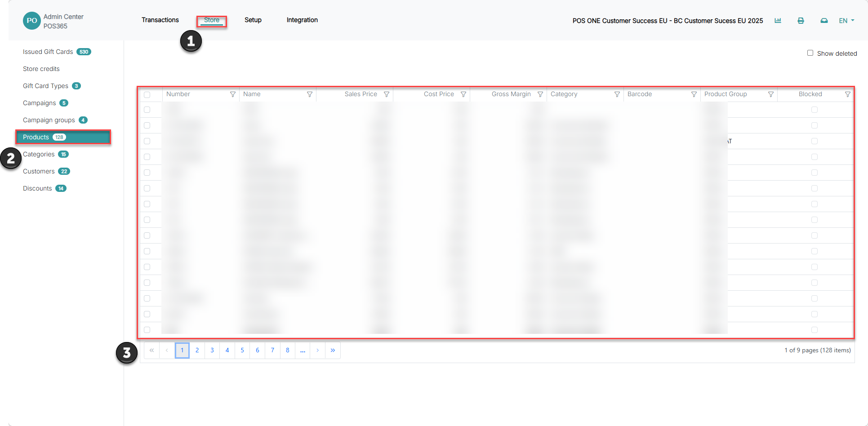Toggle the Show deleted checkbox
868x426 pixels.
810,53
